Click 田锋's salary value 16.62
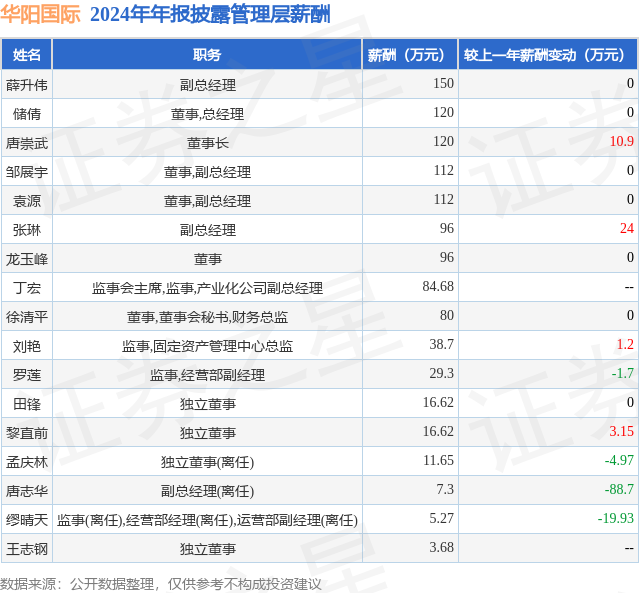Image resolution: width=639 pixels, height=593 pixels. coord(438,402)
